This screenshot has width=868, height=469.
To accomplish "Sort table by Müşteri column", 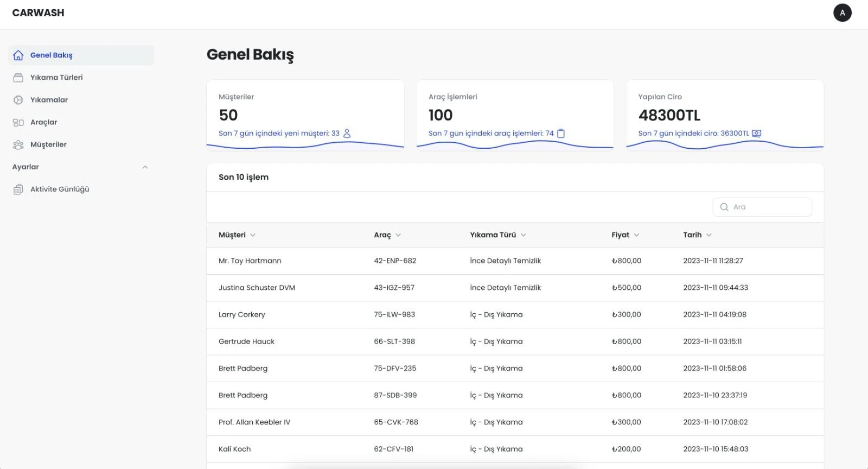I will point(237,235).
